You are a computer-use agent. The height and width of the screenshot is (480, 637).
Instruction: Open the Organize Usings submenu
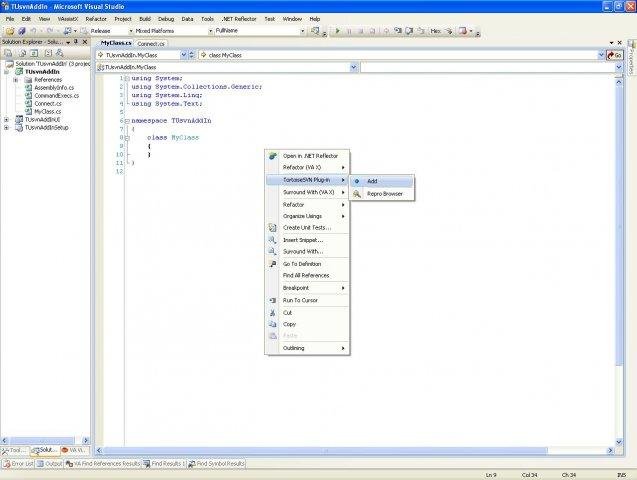coord(307,216)
